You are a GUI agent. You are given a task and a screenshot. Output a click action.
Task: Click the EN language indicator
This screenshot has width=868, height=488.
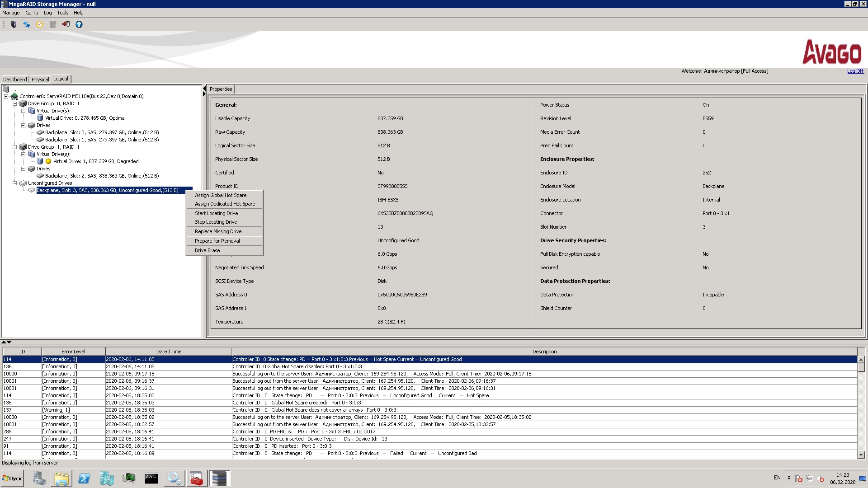(x=777, y=478)
